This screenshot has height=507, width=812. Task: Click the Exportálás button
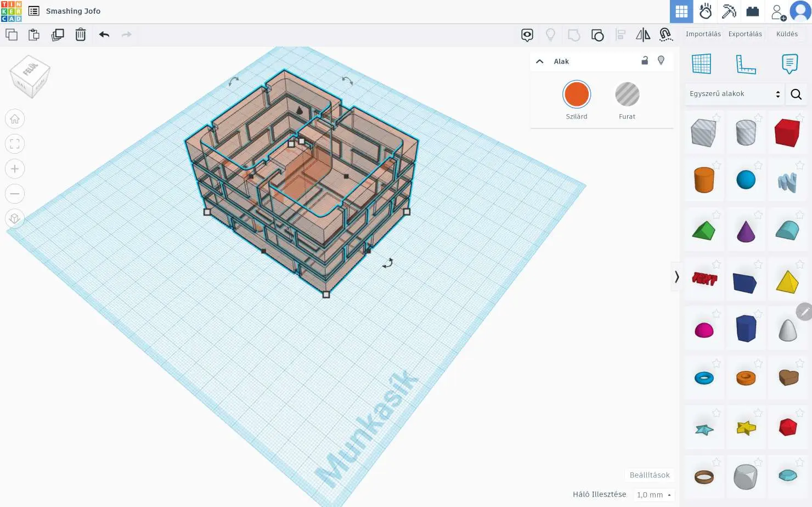745,33
